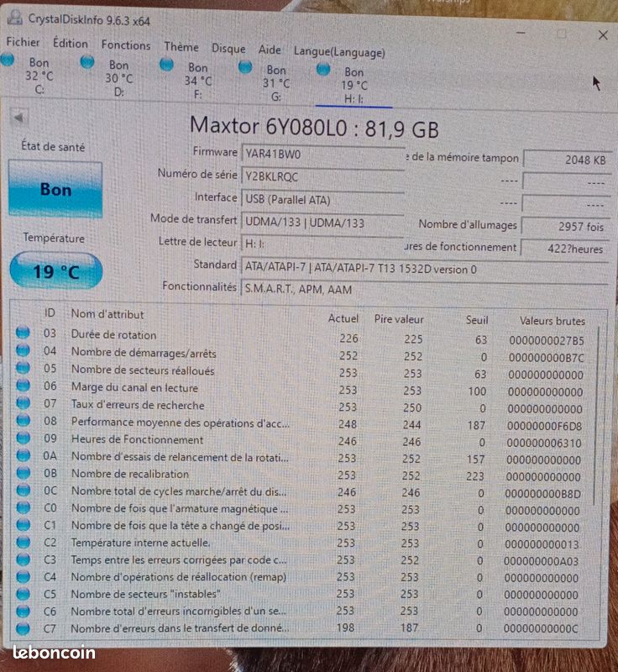The width and height of the screenshot is (618, 672).
Task: Click status icon for 03 Durée de rotation
Action: point(23,333)
